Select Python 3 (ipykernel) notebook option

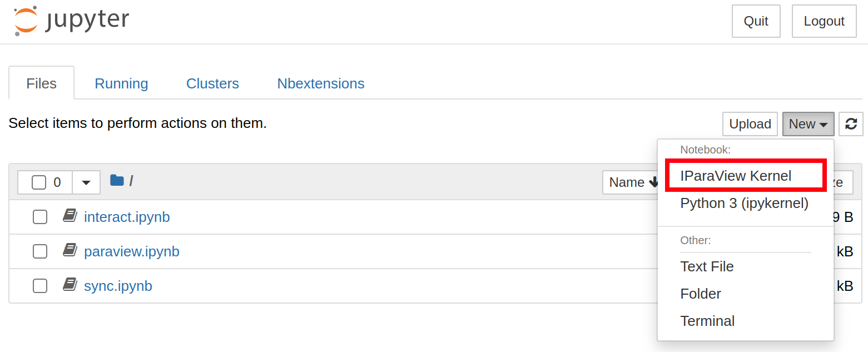744,203
